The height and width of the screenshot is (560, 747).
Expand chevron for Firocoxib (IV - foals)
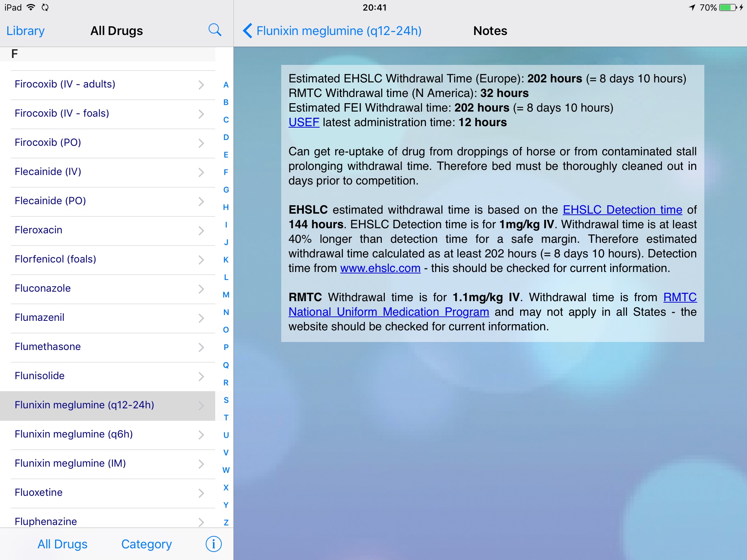(x=201, y=114)
